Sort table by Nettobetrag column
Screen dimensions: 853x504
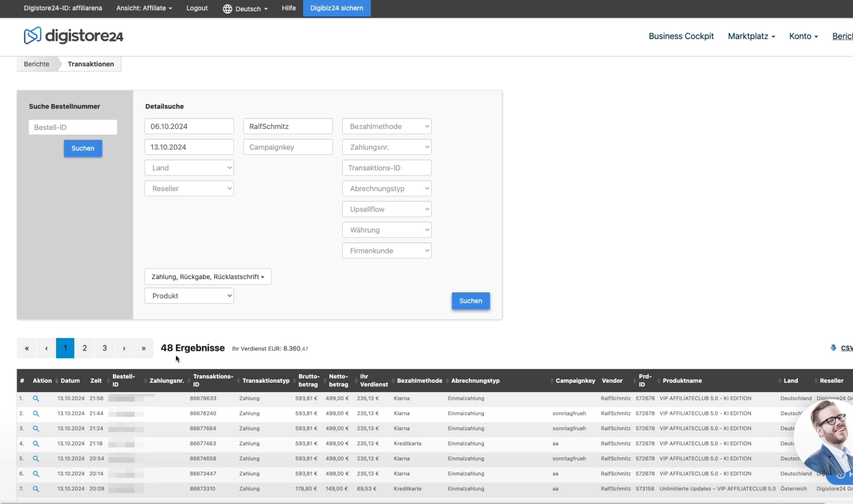(x=338, y=381)
